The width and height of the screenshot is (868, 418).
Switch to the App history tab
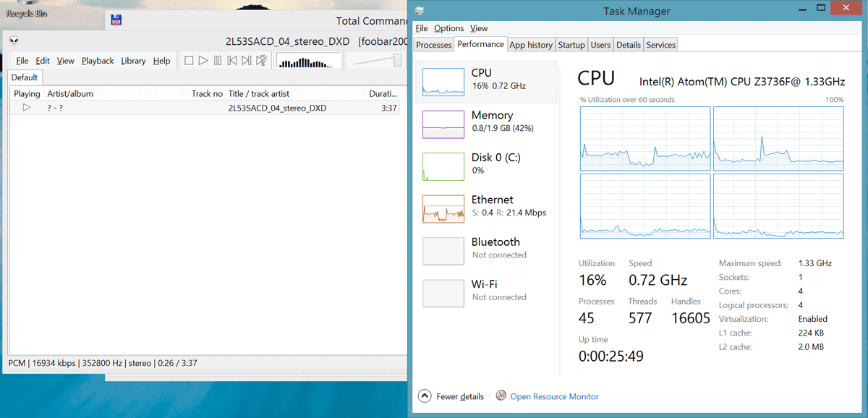point(531,45)
